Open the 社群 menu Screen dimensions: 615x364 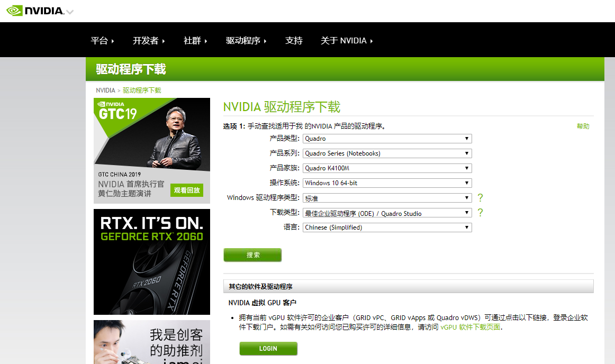195,40
